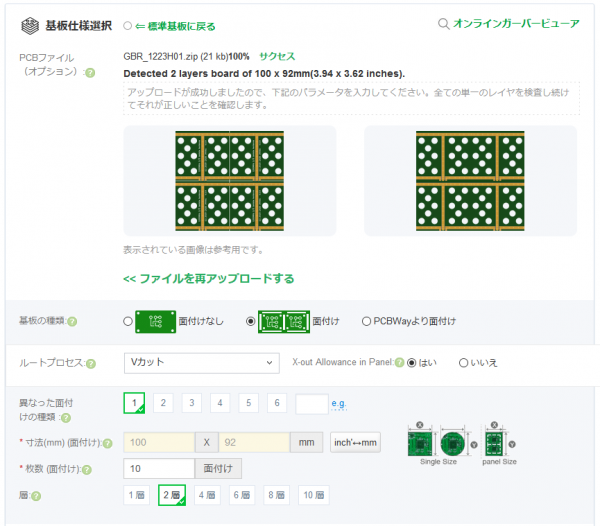The image size is (600, 526).
Task: Choose いいえ for X-out Allowance
Action: (x=463, y=362)
